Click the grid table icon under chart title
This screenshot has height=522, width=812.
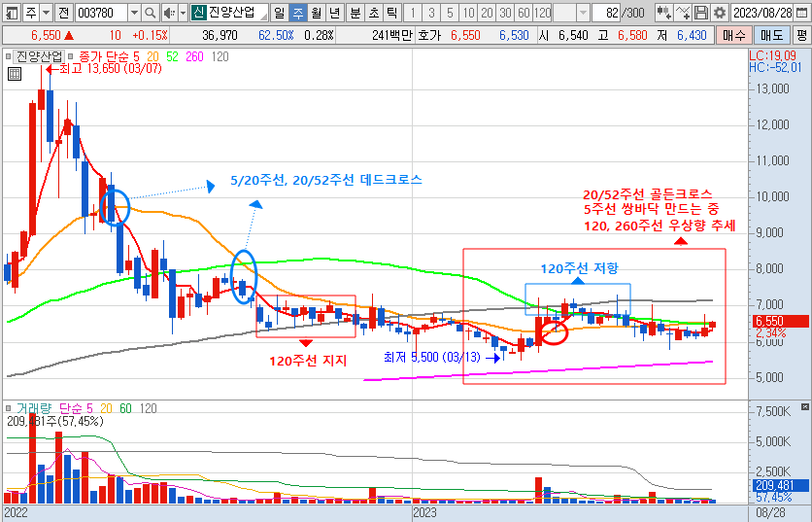pyautogui.click(x=15, y=74)
